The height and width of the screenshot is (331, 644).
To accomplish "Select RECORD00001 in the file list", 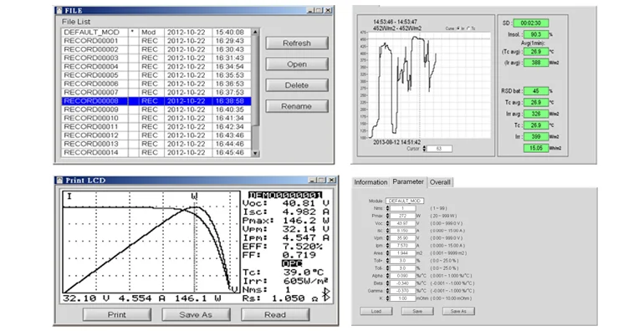I will tap(156, 41).
